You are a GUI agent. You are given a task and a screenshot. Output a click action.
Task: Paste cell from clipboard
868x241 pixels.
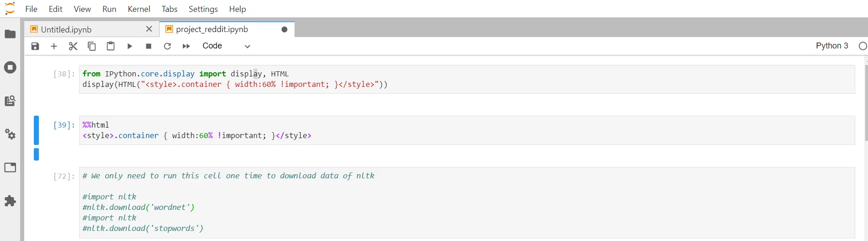coord(111,46)
